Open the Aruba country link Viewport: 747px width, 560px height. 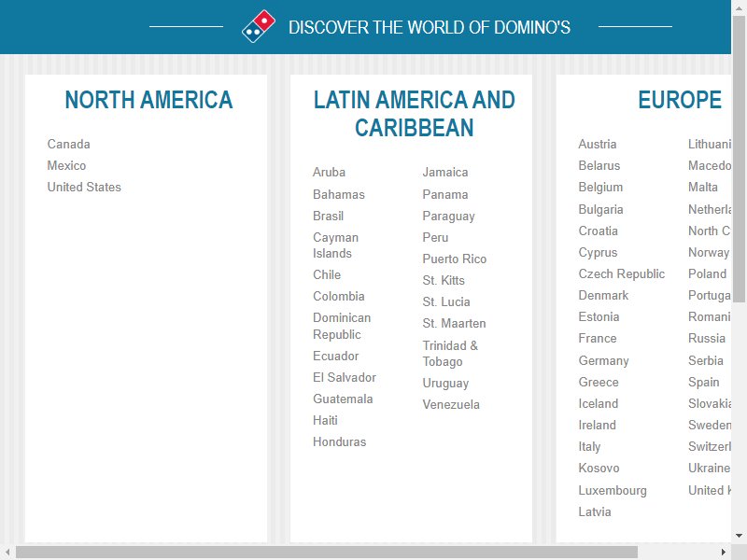330,172
